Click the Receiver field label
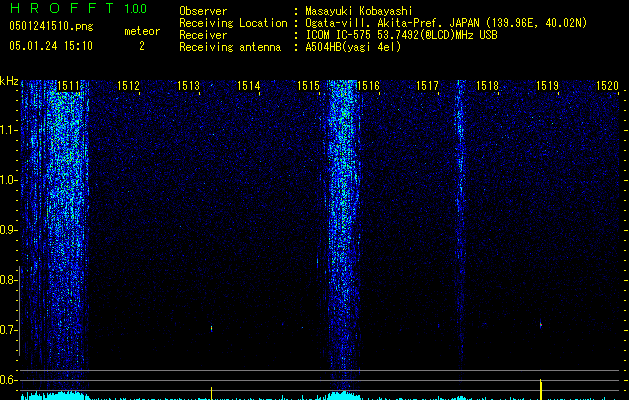The height and width of the screenshot is (400, 629). point(203,35)
